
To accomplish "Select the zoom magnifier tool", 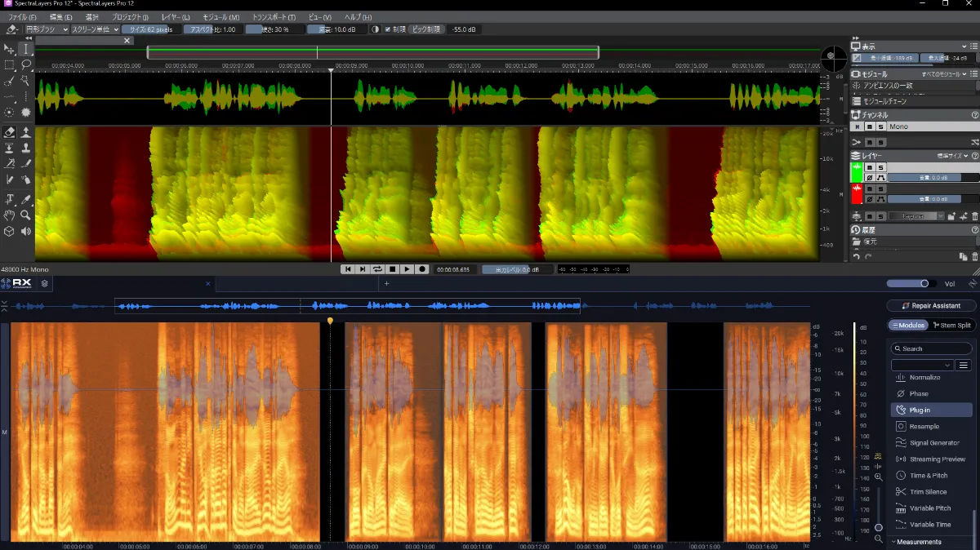I will coord(25,215).
